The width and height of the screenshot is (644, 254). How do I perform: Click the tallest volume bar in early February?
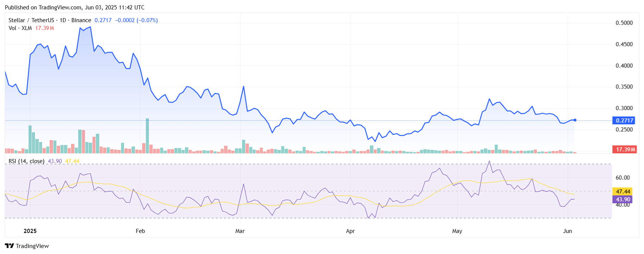(x=147, y=135)
